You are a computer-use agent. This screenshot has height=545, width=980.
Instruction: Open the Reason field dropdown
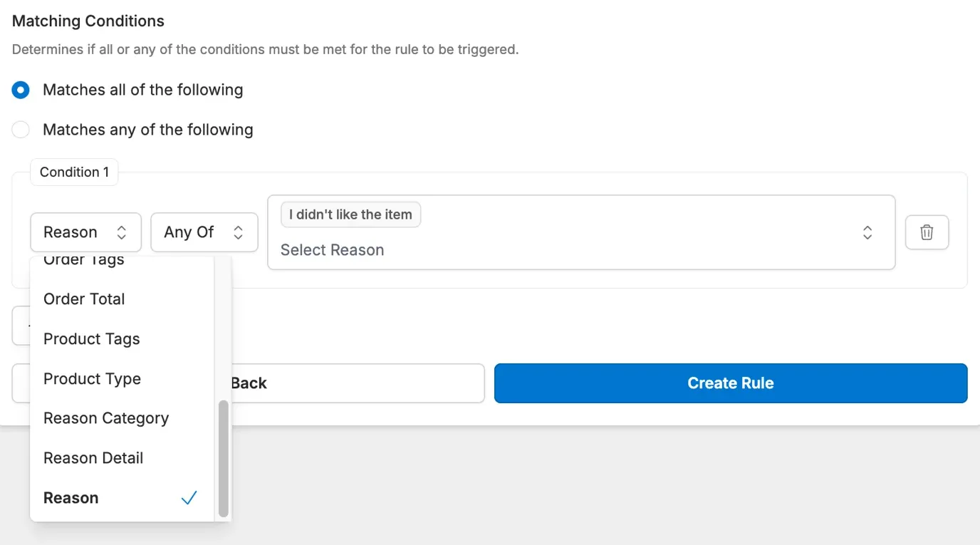(85, 232)
